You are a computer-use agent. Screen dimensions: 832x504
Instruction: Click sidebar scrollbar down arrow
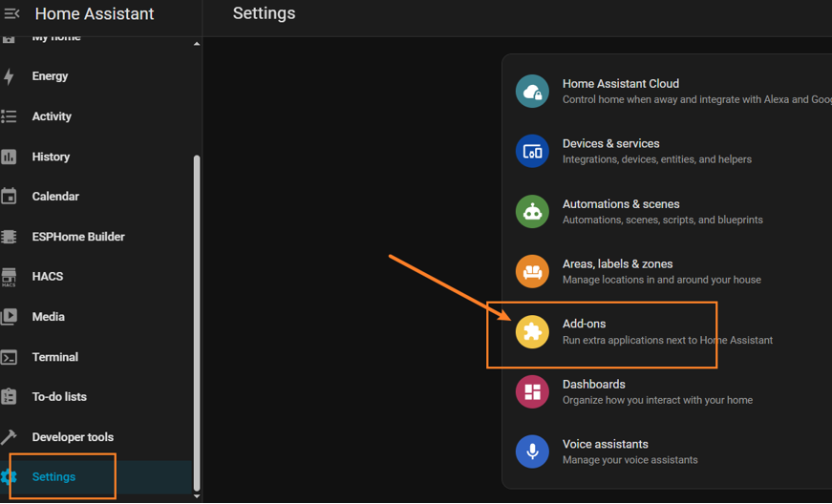tap(197, 496)
